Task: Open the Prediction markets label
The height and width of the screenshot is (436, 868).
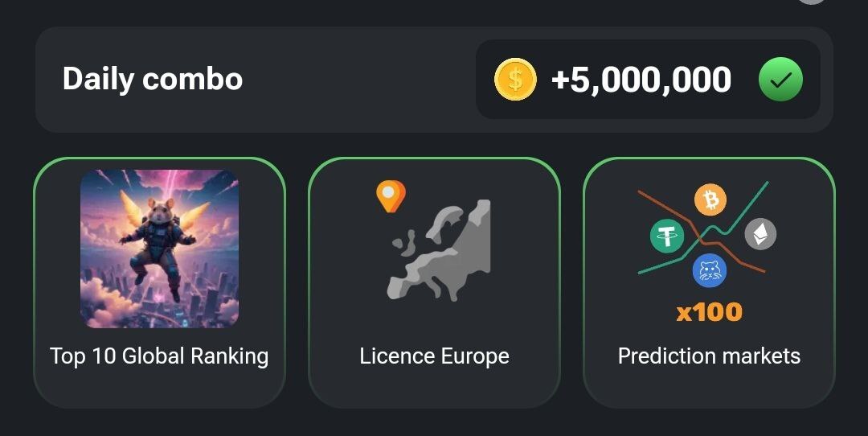Action: [x=709, y=356]
